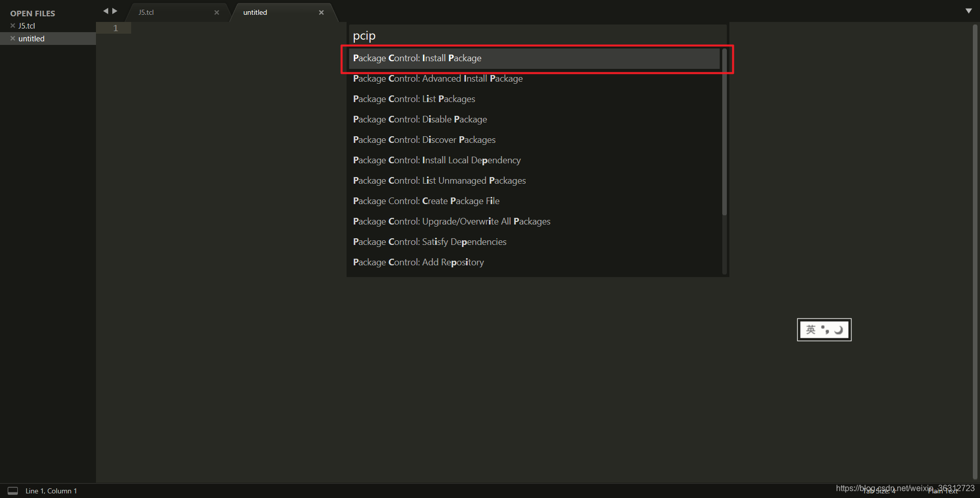Viewport: 980px width, 498px height.
Task: Click line number 1 in the gutter
Action: [116, 28]
